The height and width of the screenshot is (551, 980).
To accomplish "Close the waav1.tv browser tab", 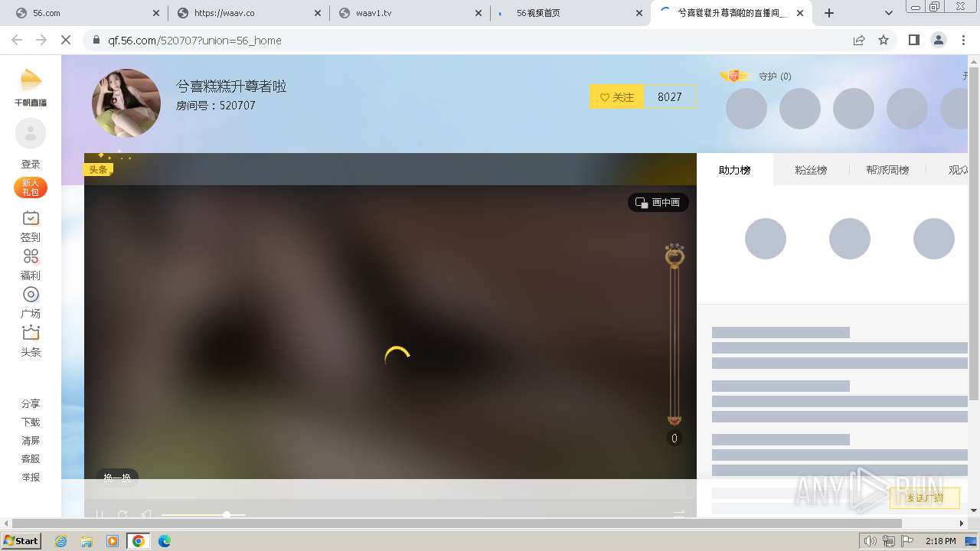I will click(479, 13).
